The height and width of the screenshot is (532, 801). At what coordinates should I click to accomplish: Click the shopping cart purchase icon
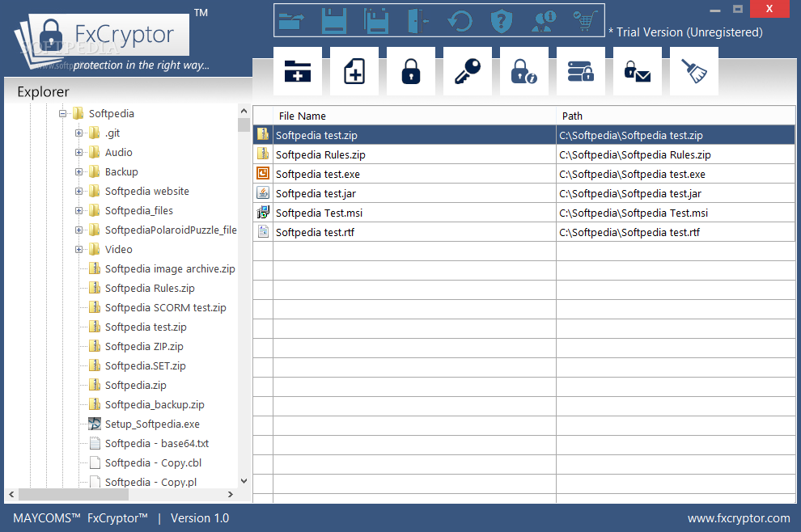584,21
